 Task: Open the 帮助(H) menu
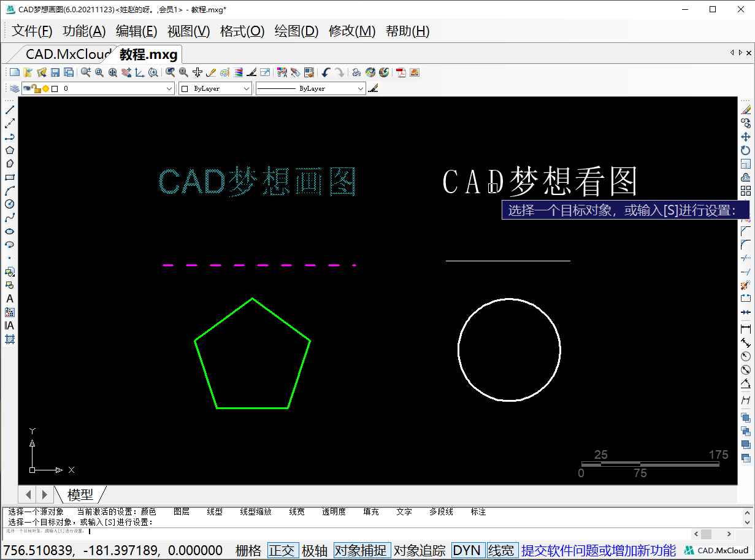pos(407,31)
